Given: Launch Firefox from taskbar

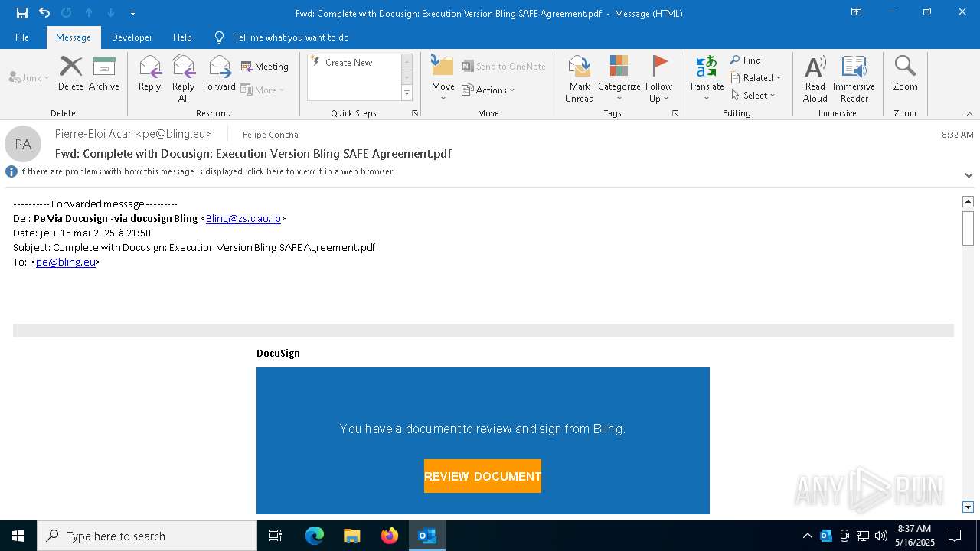Looking at the screenshot, I should [x=390, y=536].
